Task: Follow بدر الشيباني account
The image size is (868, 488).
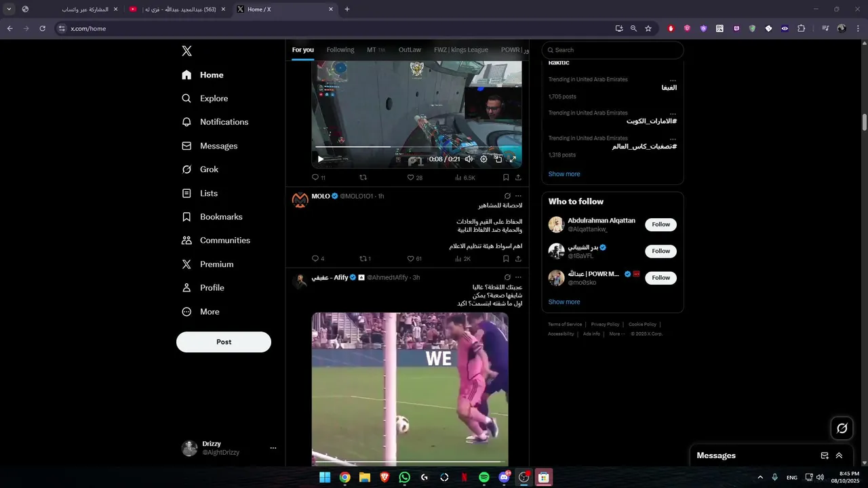Action: (660, 251)
